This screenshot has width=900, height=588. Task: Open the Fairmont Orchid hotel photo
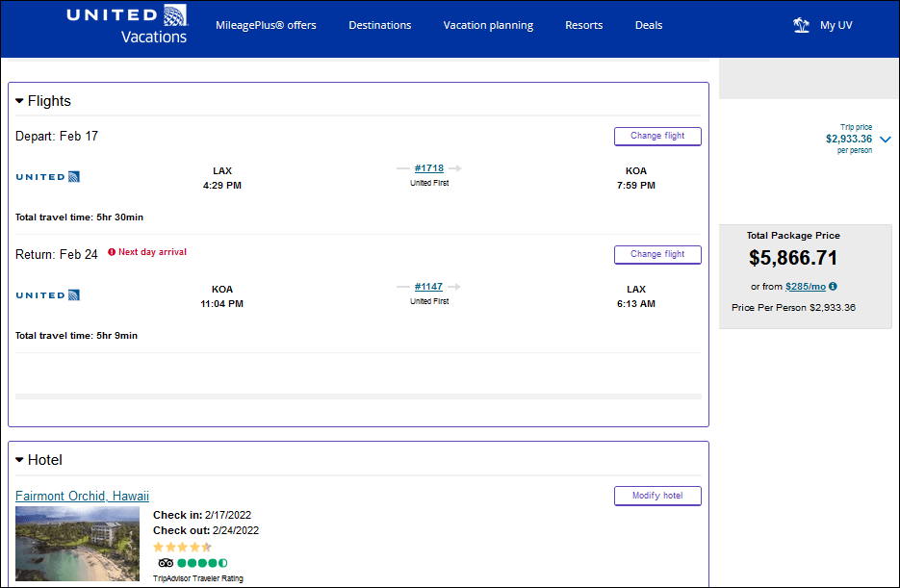tap(78, 544)
